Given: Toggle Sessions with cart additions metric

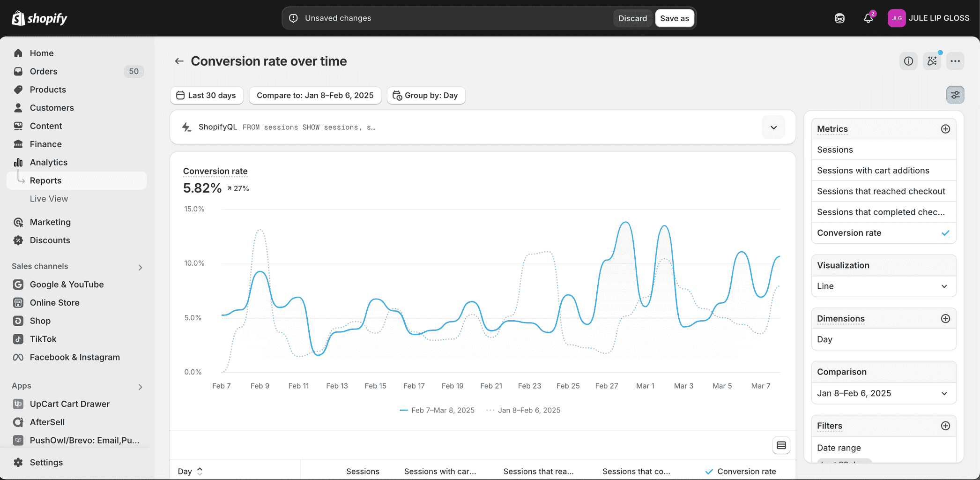Looking at the screenshot, I should point(883,171).
